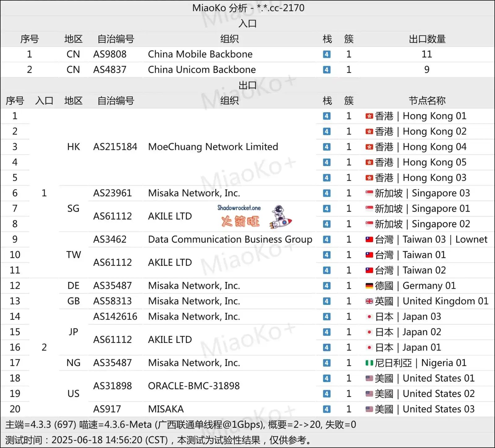This screenshot has width=495, height=448.
Task: Click the Singapore 01 node name
Action: point(422,209)
